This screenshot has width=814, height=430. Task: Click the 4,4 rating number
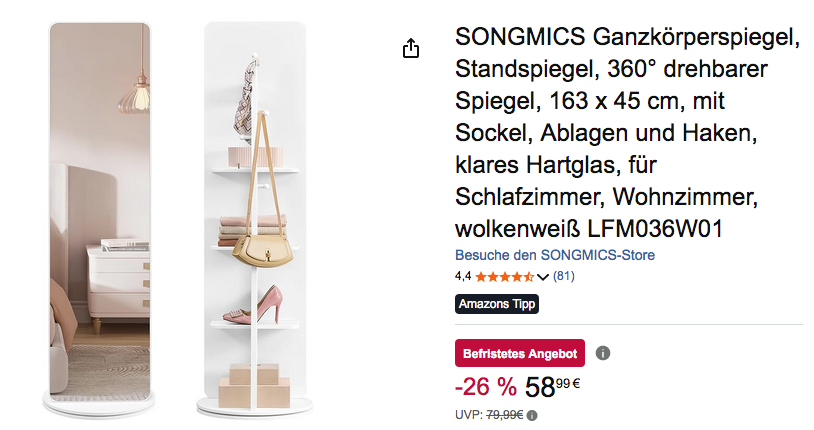[x=463, y=276]
